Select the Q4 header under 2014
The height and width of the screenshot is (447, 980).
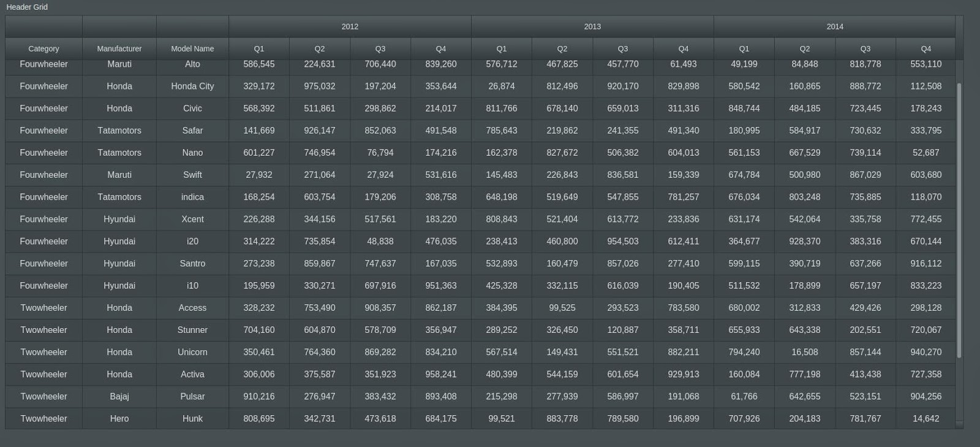point(925,48)
